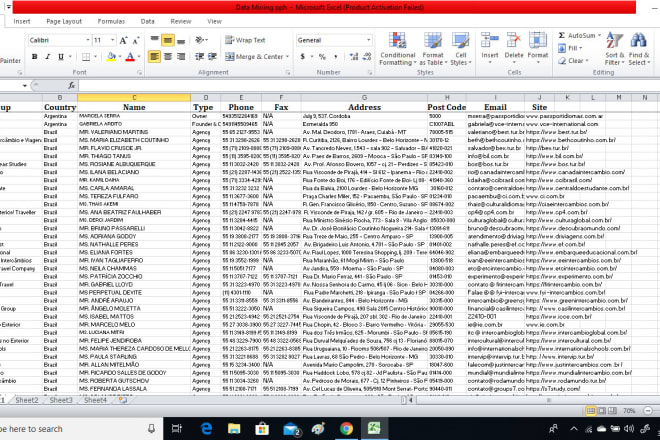Select column G header
Viewport: 660px width, 440px height.
pyautogui.click(x=364, y=98)
